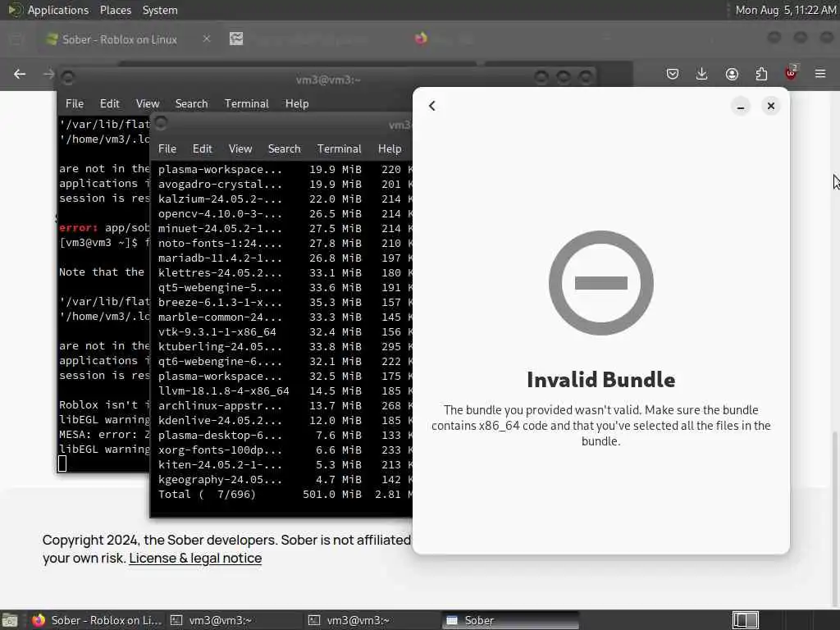Screen dimensions: 840x630
Task: Click the kdenlive-24.05.2 download row
Action: pos(285,421)
